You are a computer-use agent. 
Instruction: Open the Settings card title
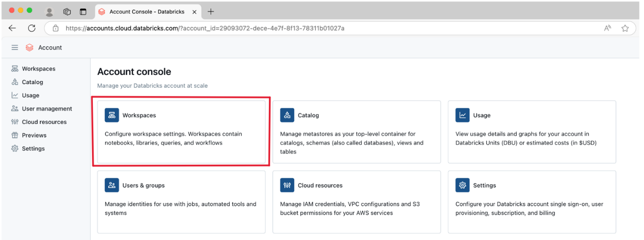[x=484, y=185]
